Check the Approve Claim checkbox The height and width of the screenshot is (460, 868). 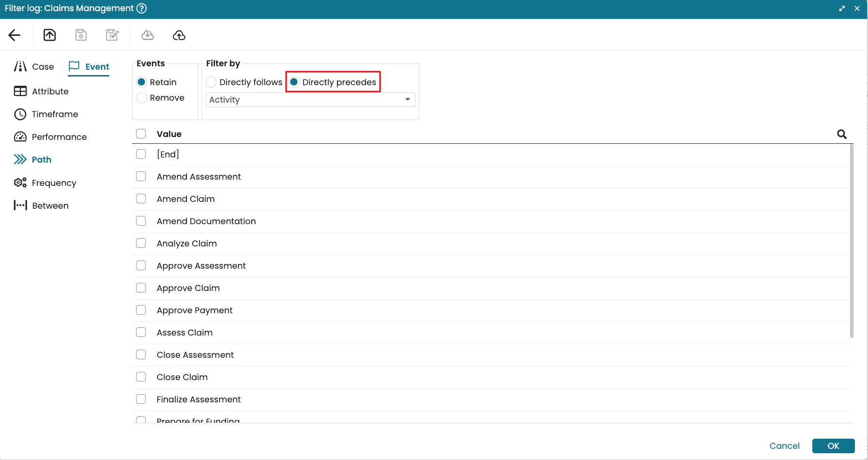[x=141, y=288]
